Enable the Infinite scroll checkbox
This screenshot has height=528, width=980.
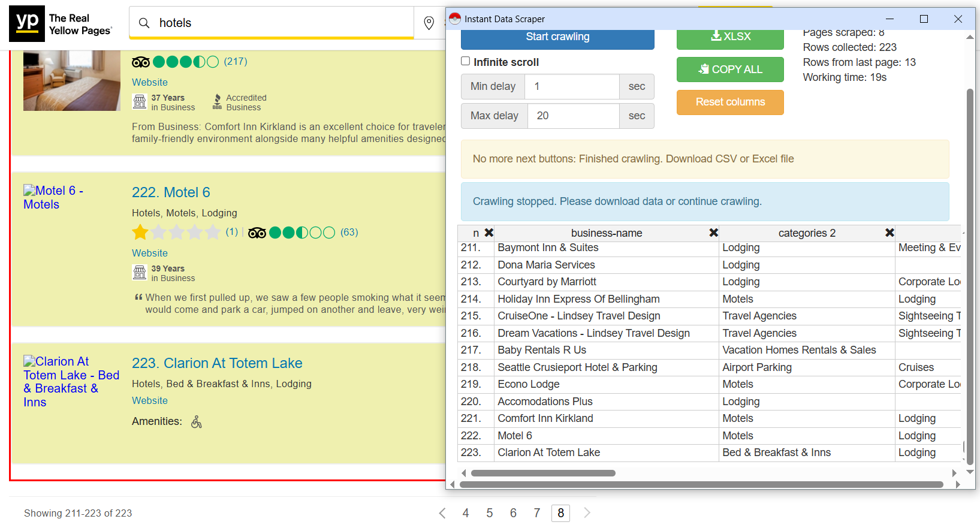pyautogui.click(x=465, y=61)
